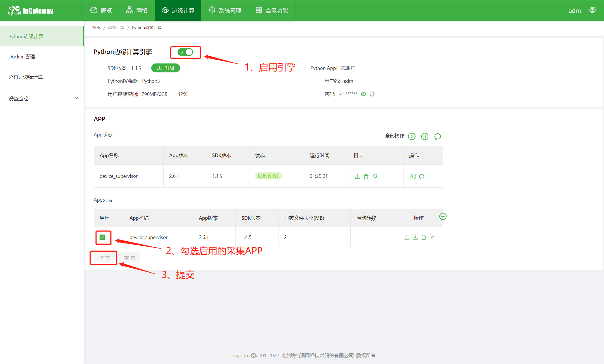Uncheck the device_supervisor enable checkbox
This screenshot has height=364, width=604.
(102, 237)
